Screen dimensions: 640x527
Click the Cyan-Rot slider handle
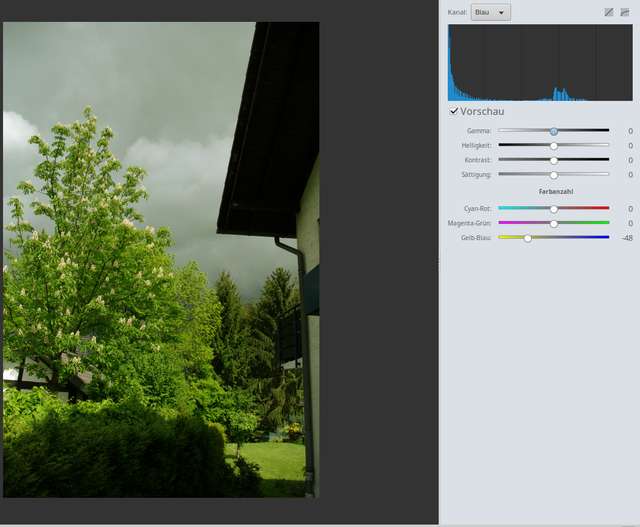pyautogui.click(x=553, y=208)
